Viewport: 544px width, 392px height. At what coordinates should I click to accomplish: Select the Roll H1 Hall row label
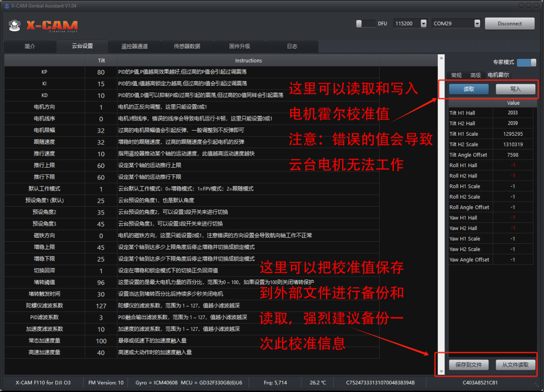(463, 165)
